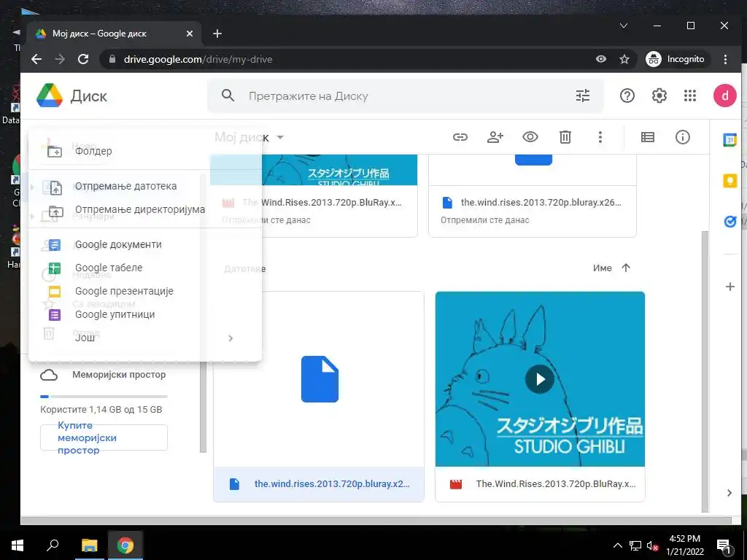Switch to list layout view

tap(648, 138)
